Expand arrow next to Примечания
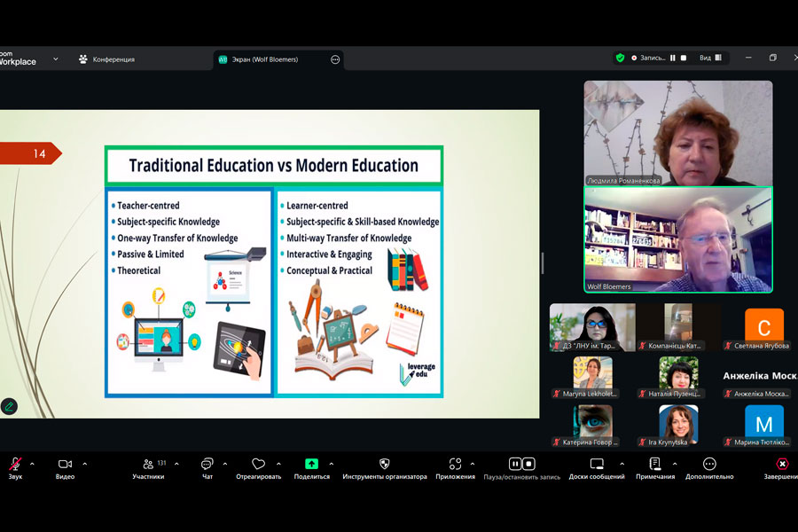Image resolution: width=798 pixels, height=532 pixels. coord(675,464)
